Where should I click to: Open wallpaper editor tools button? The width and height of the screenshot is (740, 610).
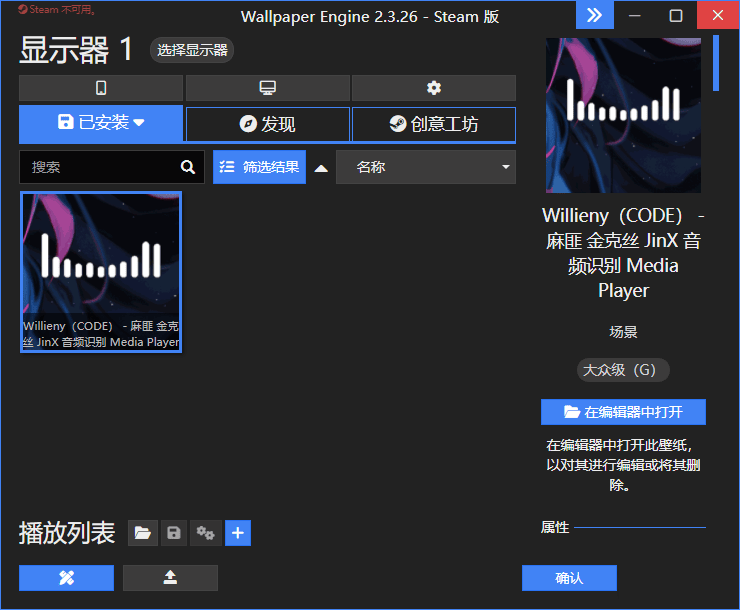pos(66,577)
